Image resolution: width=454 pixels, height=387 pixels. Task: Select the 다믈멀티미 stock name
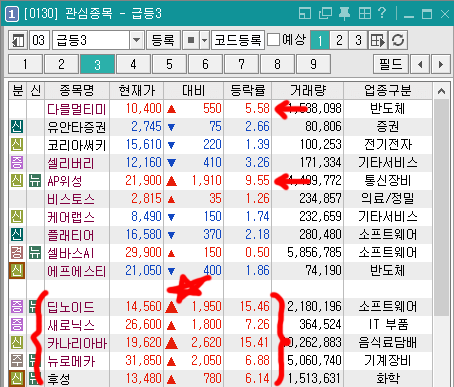(x=76, y=109)
